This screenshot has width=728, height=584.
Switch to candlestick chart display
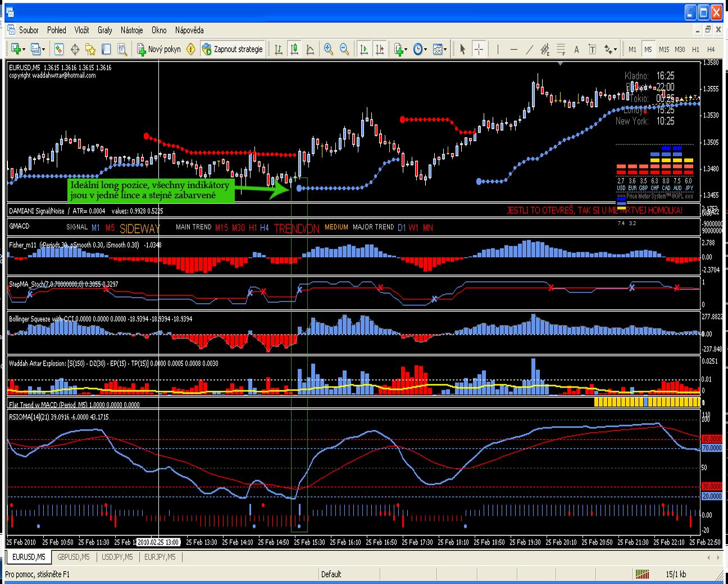click(294, 49)
